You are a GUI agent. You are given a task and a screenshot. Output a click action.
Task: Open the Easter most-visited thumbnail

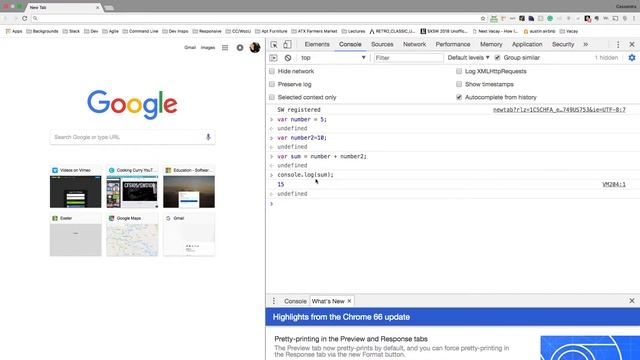coord(76,235)
